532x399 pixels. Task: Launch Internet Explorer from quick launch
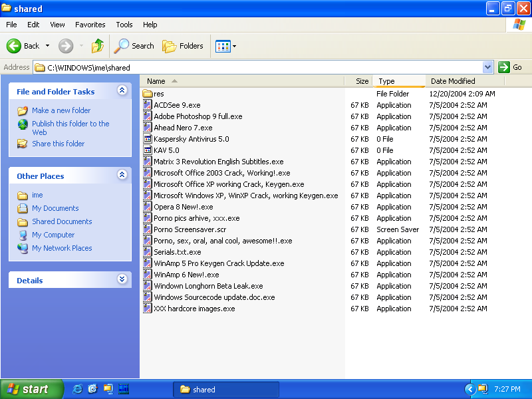[x=77, y=389]
